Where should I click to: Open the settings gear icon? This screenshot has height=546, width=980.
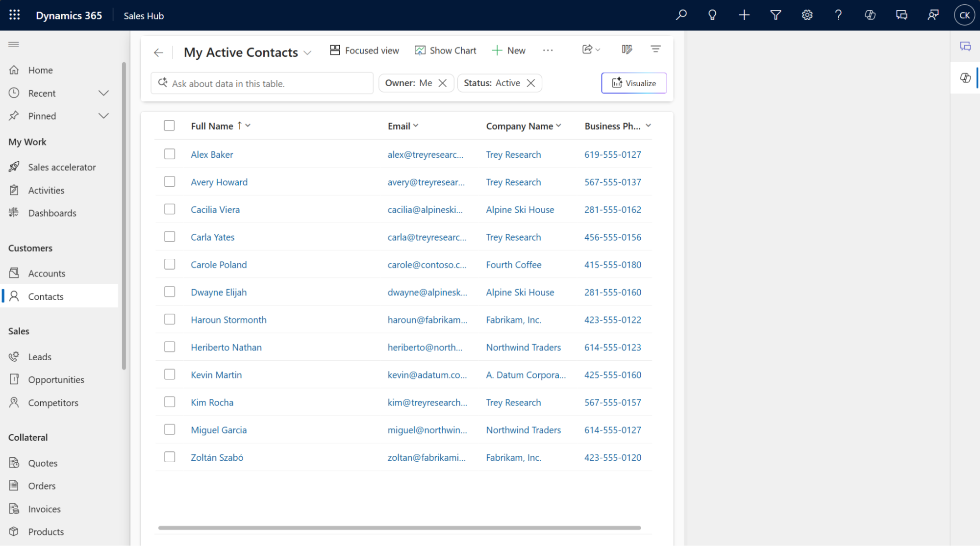click(807, 15)
